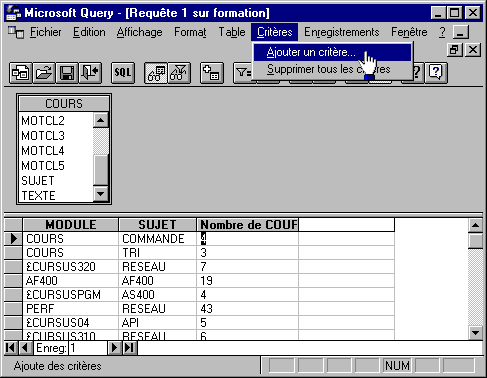
Task: Click the Return Data door icon
Action: (90, 72)
